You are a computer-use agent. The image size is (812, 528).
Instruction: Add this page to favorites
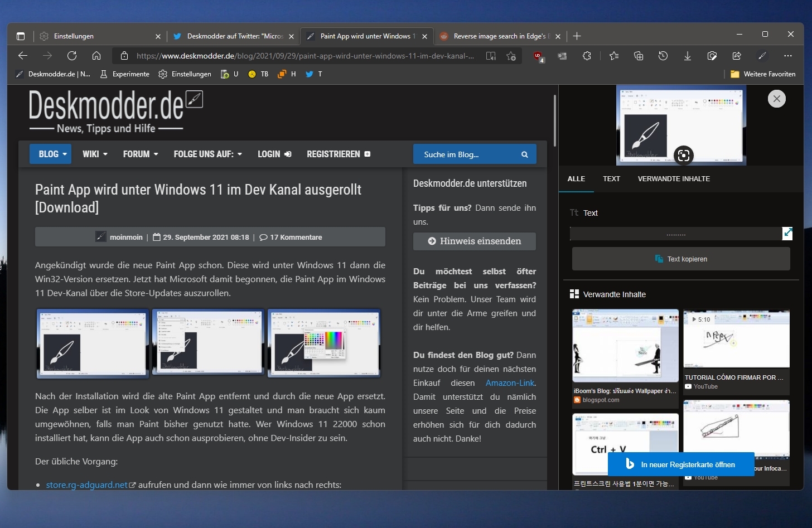(511, 56)
